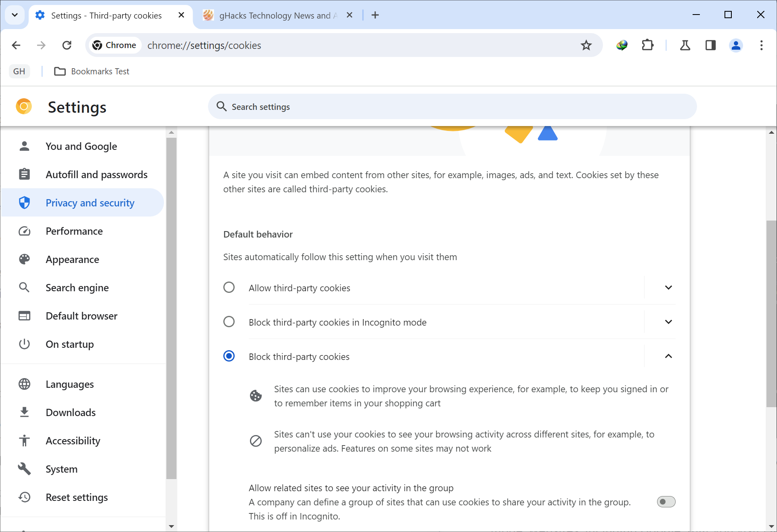This screenshot has width=777, height=532.
Task: Close the Settings tab
Action: point(181,15)
